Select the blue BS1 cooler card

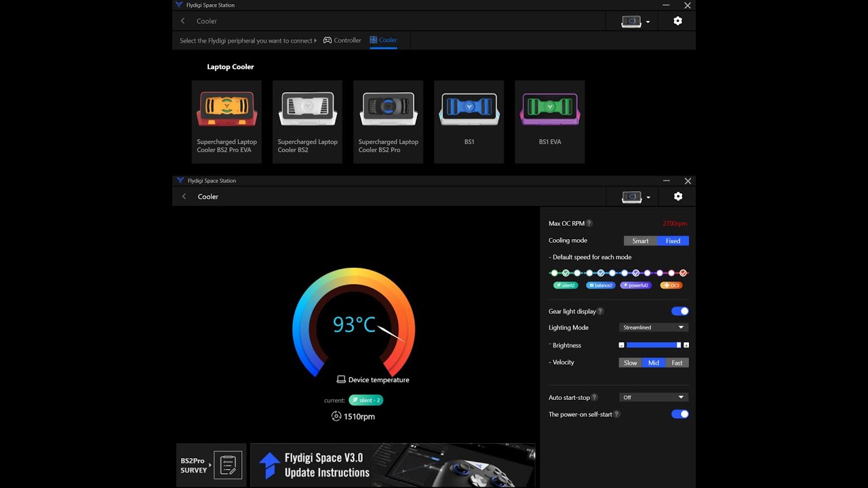[x=469, y=122]
